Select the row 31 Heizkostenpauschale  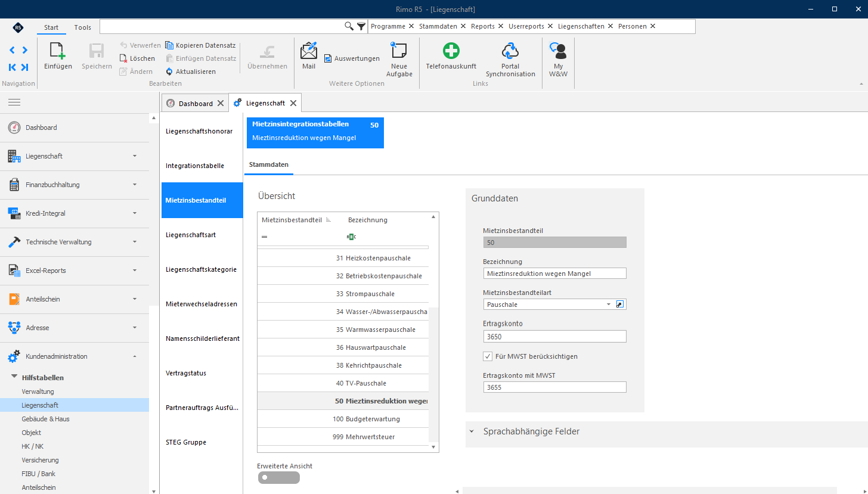[343, 258]
